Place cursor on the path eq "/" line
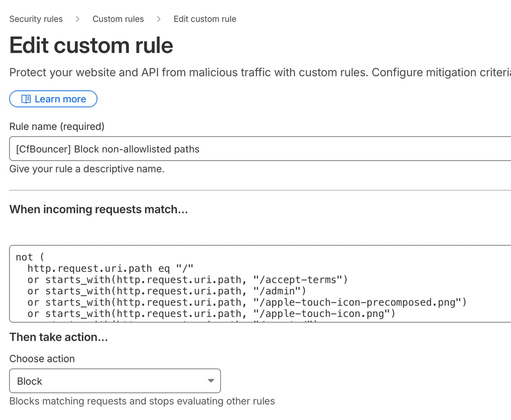 pyautogui.click(x=111, y=269)
